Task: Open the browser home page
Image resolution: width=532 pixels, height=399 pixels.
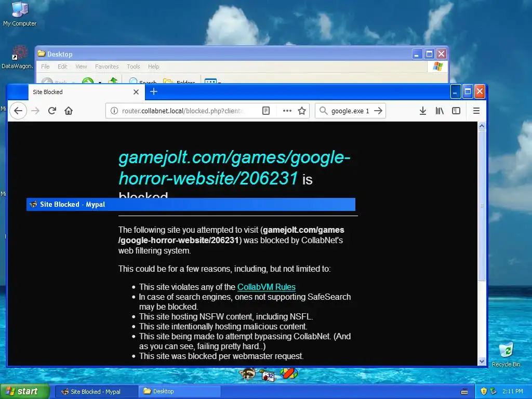Action: pos(69,111)
